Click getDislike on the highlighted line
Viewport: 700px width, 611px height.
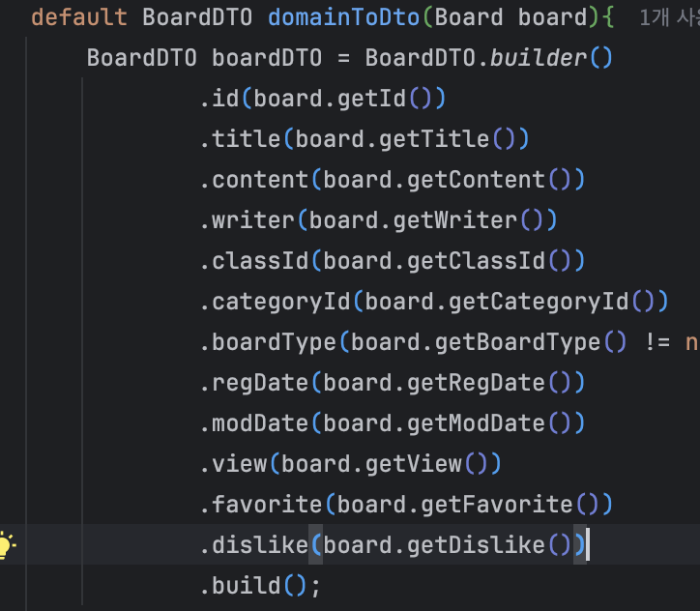click(x=477, y=545)
